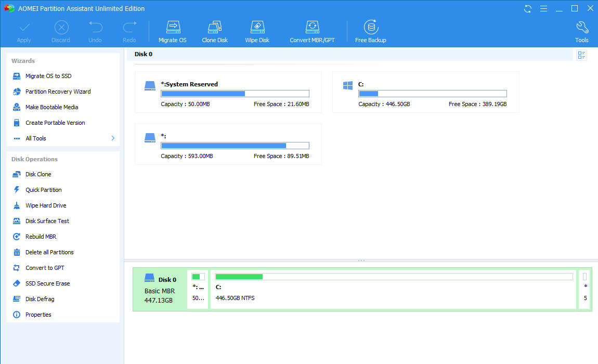Select the System Reserved partition card

[228, 92]
